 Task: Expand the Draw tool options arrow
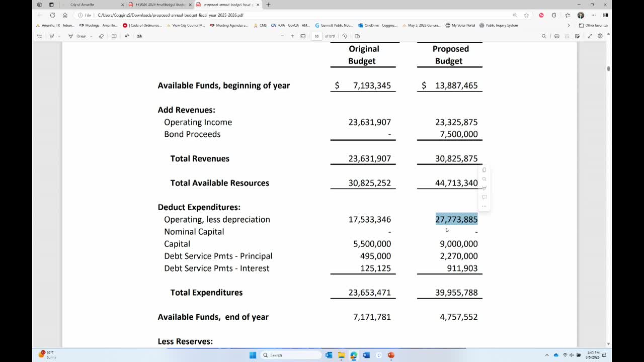click(x=92, y=36)
